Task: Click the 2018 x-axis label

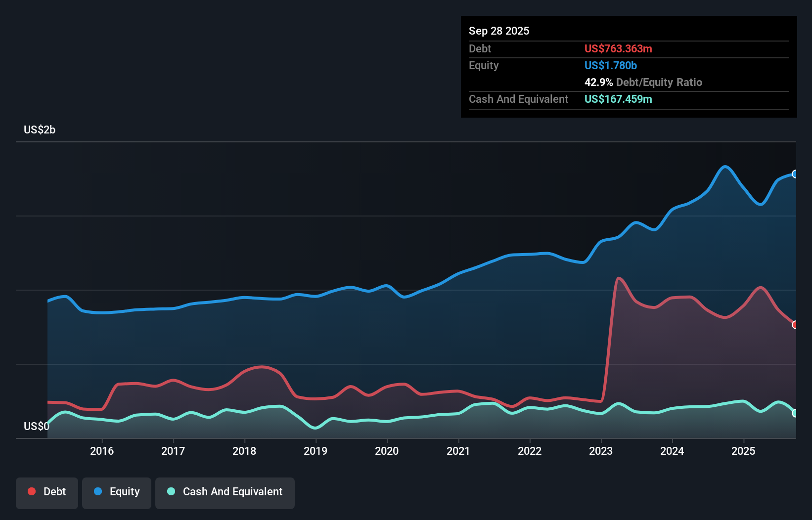Action: (x=244, y=451)
